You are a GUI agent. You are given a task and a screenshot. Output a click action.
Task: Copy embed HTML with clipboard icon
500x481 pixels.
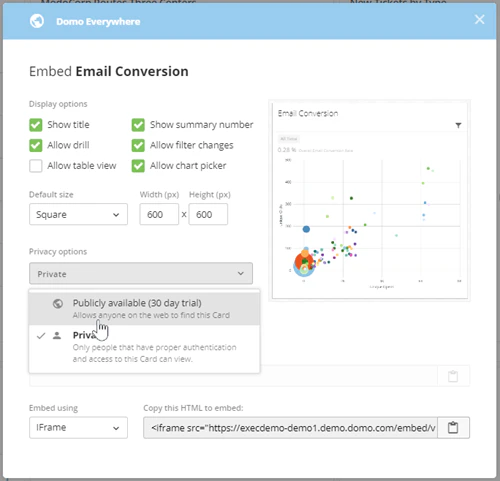pos(453,427)
